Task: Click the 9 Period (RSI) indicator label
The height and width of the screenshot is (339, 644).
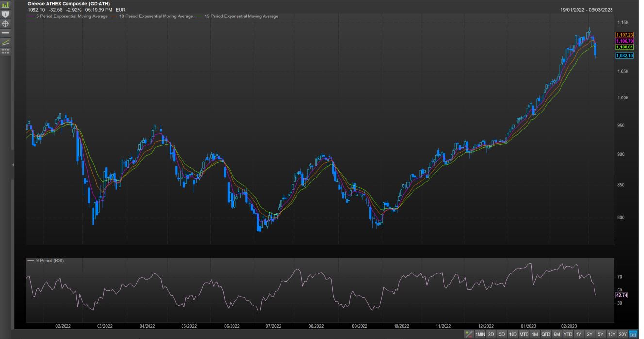Action: [x=50, y=261]
